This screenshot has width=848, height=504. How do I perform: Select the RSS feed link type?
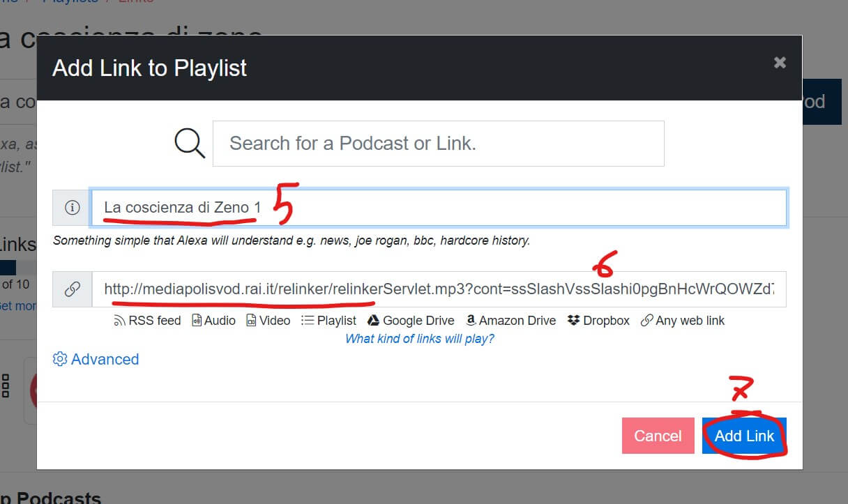pos(147,321)
